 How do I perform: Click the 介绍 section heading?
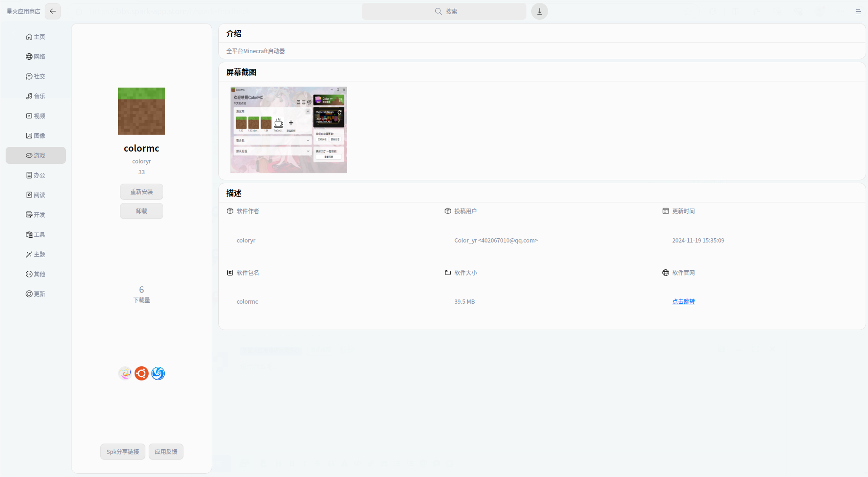click(x=234, y=33)
